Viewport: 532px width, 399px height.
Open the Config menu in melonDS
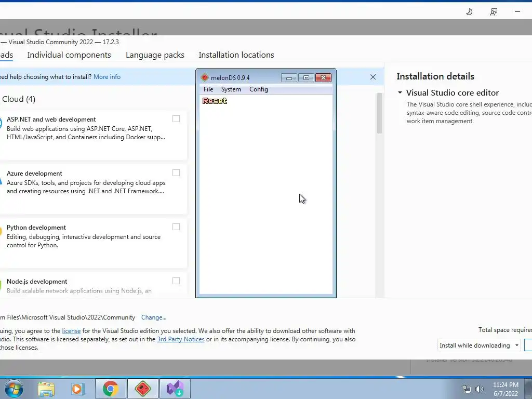coord(259,89)
